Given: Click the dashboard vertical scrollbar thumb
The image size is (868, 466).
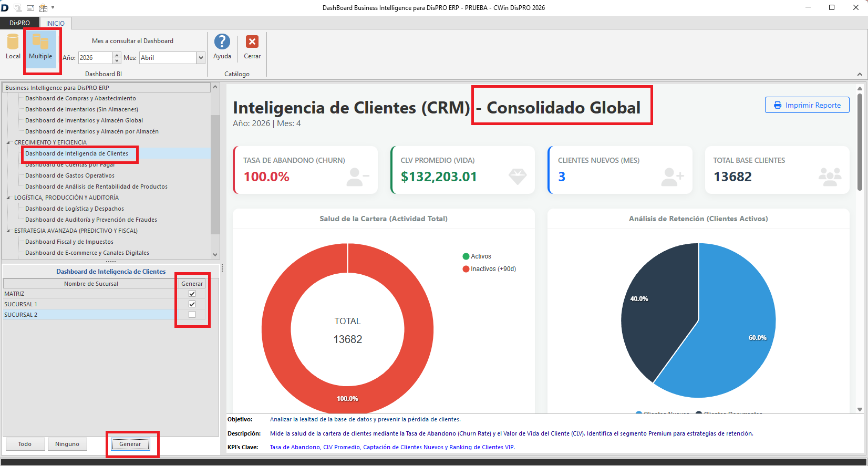Looking at the screenshot, I should pyautogui.click(x=860, y=142).
